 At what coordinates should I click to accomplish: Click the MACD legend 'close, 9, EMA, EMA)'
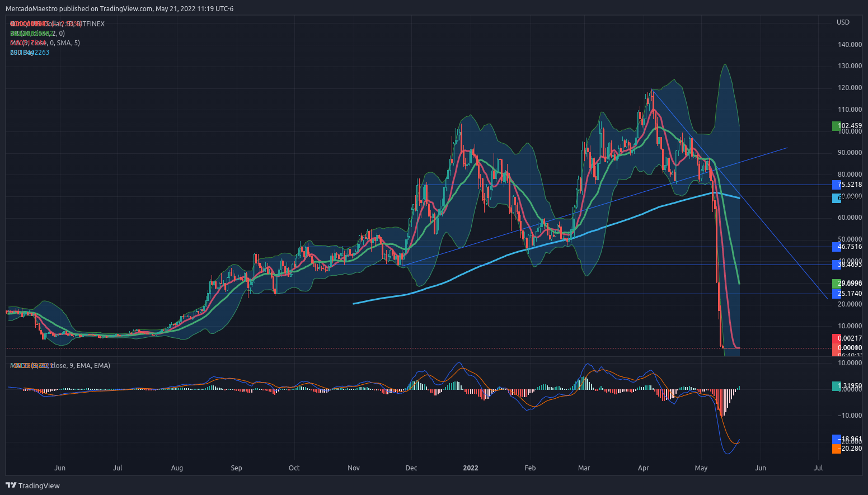[60, 366]
